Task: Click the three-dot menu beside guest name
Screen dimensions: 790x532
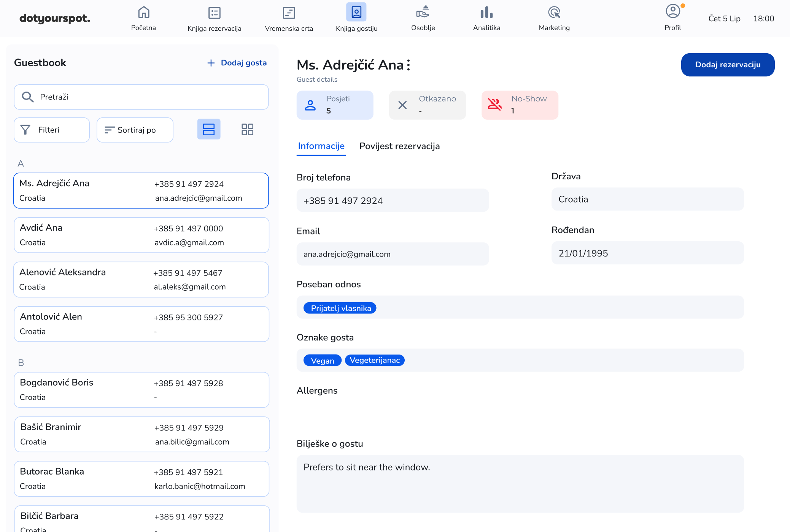Action: pyautogui.click(x=409, y=65)
